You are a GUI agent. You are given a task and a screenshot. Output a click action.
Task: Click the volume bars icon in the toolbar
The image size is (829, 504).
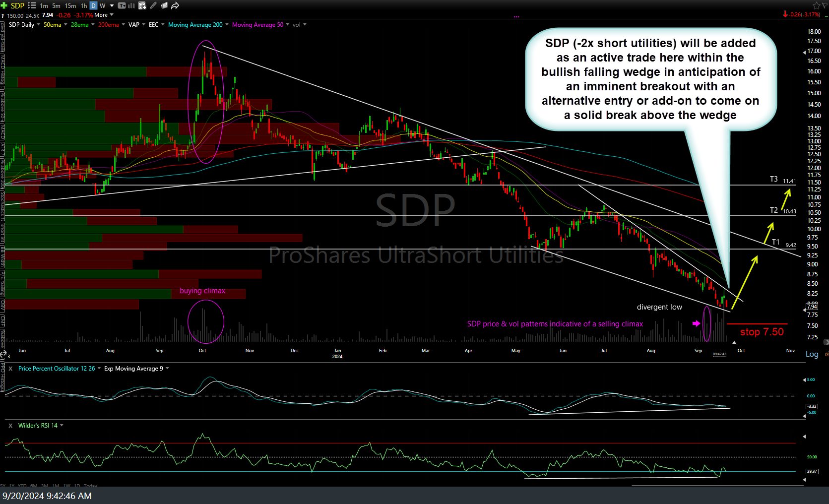click(130, 5)
